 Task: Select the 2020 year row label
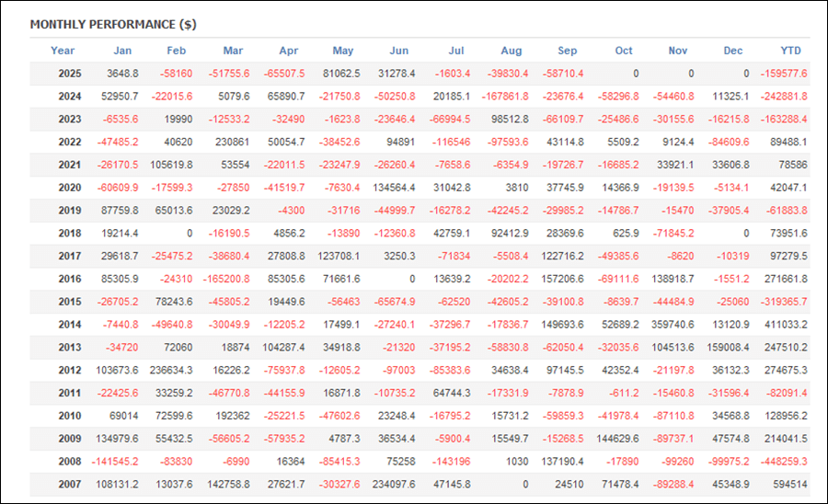point(69,188)
